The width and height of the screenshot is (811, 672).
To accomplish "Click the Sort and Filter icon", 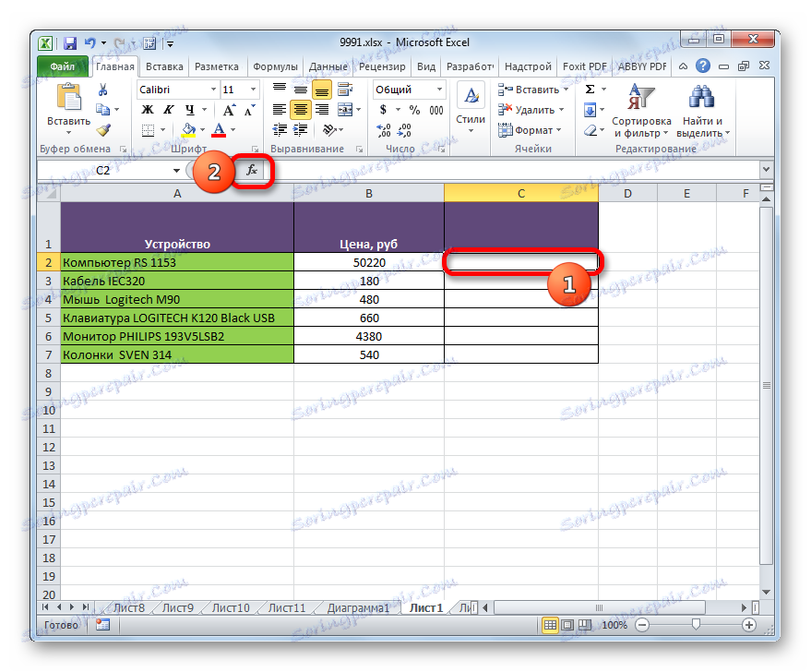I will 641,98.
